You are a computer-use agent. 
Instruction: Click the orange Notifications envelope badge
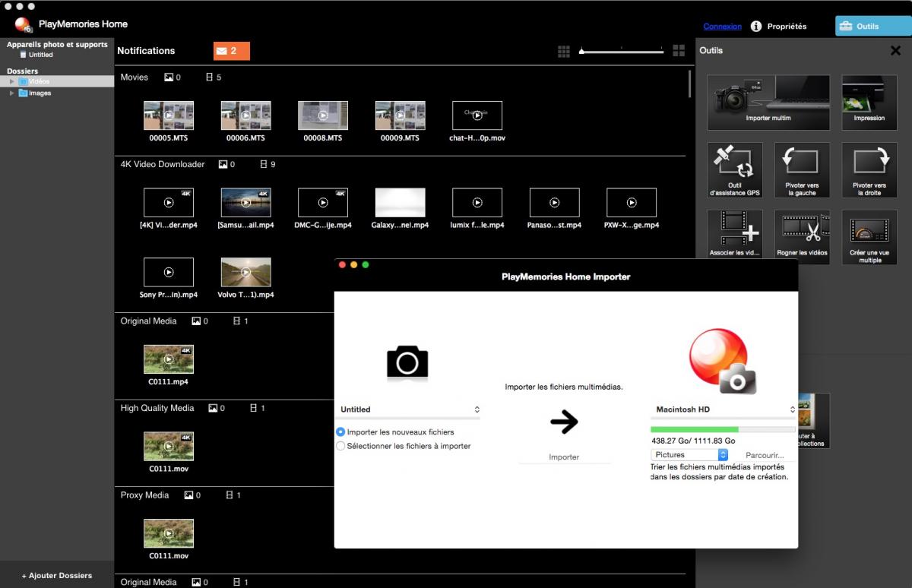click(x=232, y=51)
